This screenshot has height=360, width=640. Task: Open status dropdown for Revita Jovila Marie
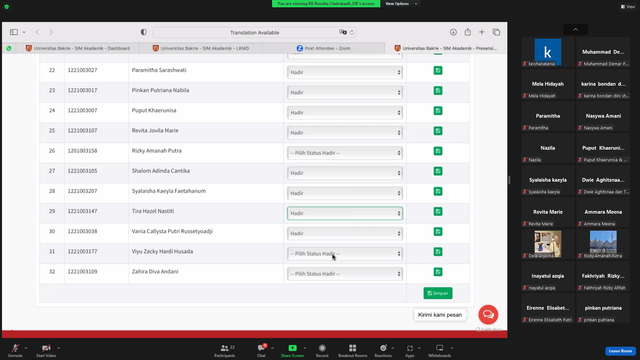345,133
